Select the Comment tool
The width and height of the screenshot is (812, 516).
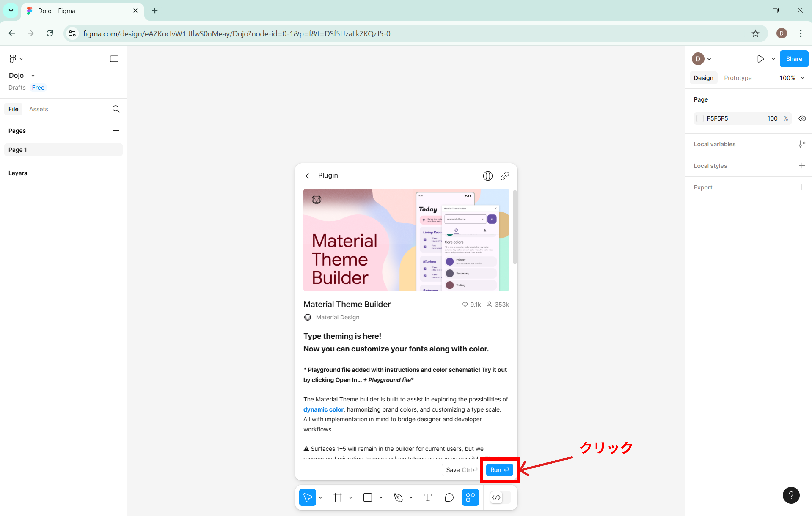[449, 497]
